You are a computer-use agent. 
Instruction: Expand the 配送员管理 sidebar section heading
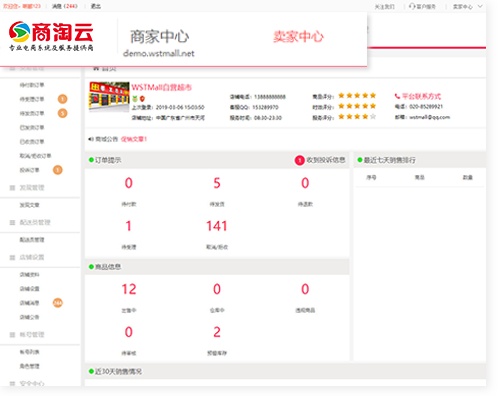click(x=35, y=222)
